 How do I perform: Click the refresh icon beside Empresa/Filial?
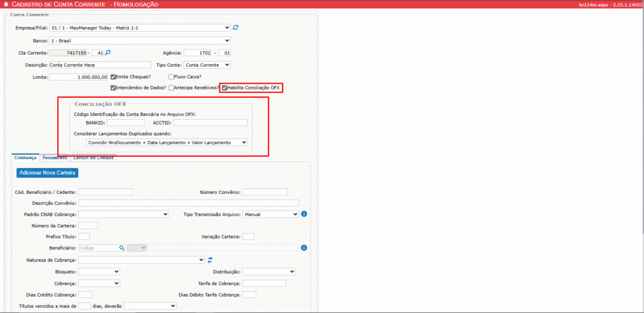(x=236, y=28)
